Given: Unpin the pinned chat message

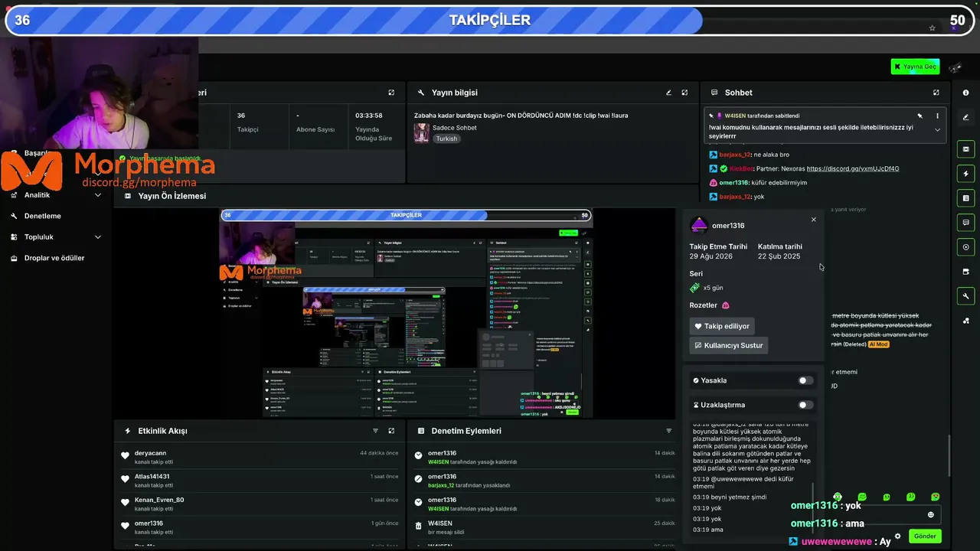Looking at the screenshot, I should (x=920, y=116).
